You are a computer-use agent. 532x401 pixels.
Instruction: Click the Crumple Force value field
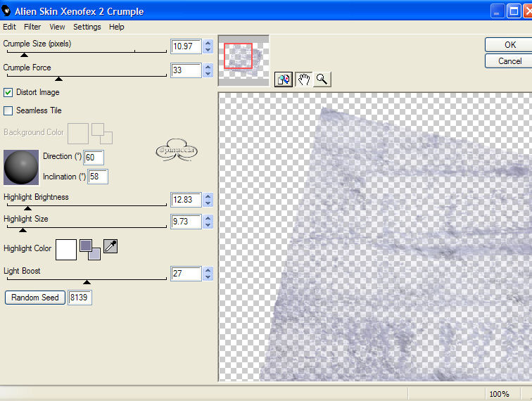tap(186, 70)
